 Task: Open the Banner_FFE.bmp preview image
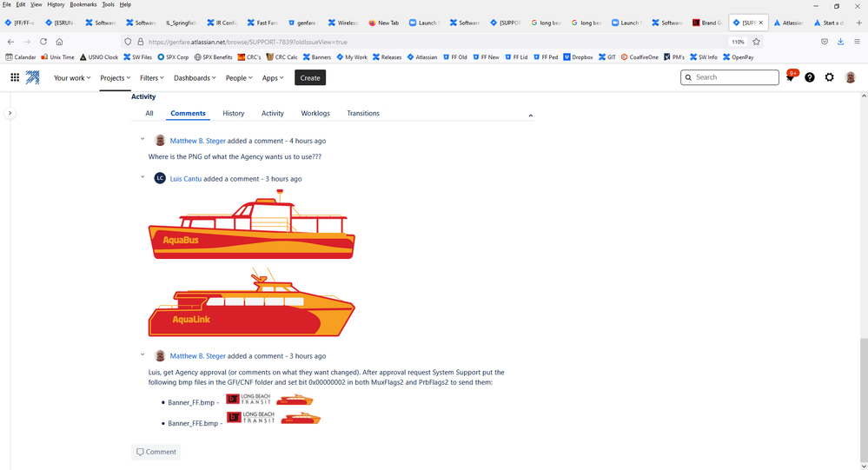coord(274,418)
